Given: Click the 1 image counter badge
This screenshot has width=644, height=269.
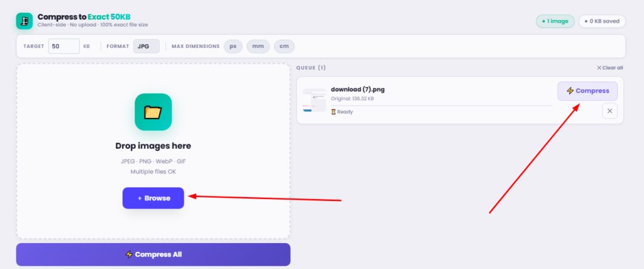Looking at the screenshot, I should (555, 21).
